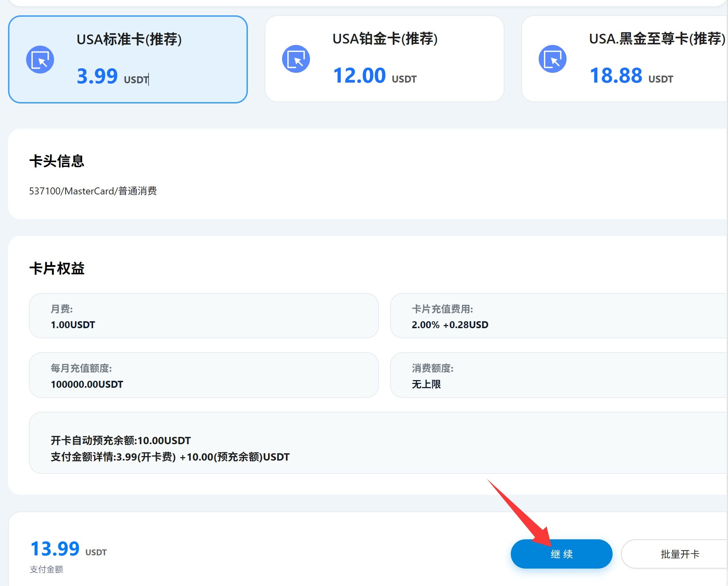Select the USA铂金卡(推荐) card option
Image resolution: width=728 pixels, height=586 pixels.
coord(385,39)
